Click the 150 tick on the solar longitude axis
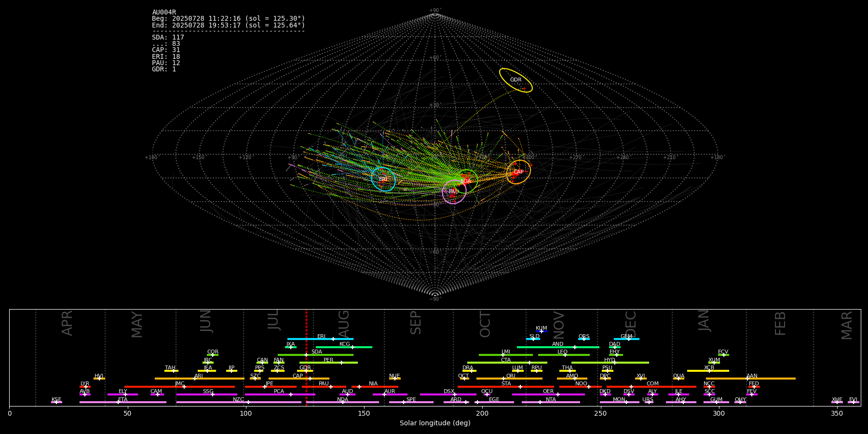The width and height of the screenshot is (868, 434). (364, 413)
